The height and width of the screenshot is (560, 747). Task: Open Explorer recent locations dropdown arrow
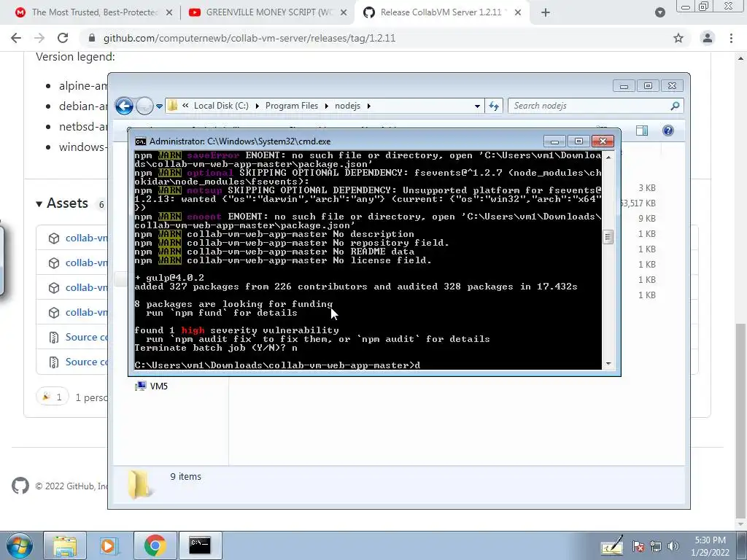(x=159, y=106)
